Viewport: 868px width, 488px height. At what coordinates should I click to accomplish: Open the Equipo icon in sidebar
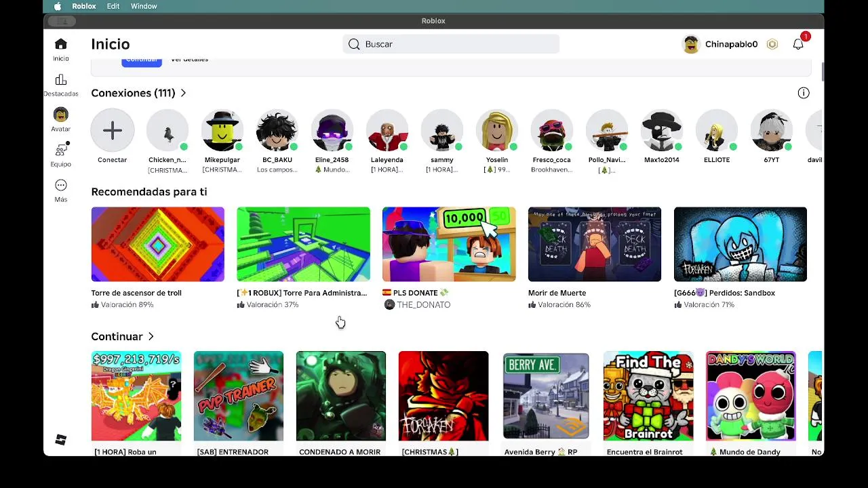(61, 150)
